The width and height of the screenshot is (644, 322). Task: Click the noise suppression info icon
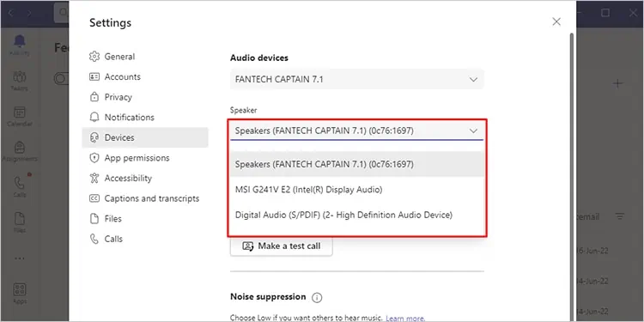(x=317, y=297)
